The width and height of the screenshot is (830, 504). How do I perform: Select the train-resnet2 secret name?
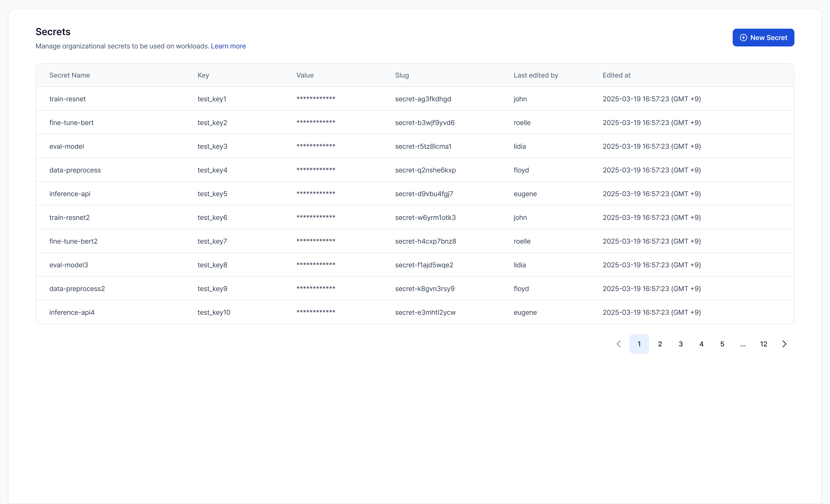point(69,217)
